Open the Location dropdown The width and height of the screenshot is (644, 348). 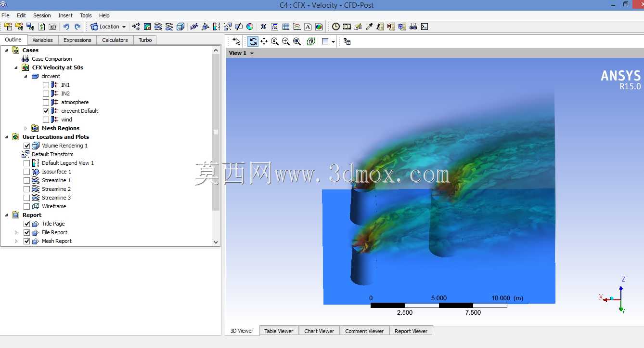(x=109, y=27)
